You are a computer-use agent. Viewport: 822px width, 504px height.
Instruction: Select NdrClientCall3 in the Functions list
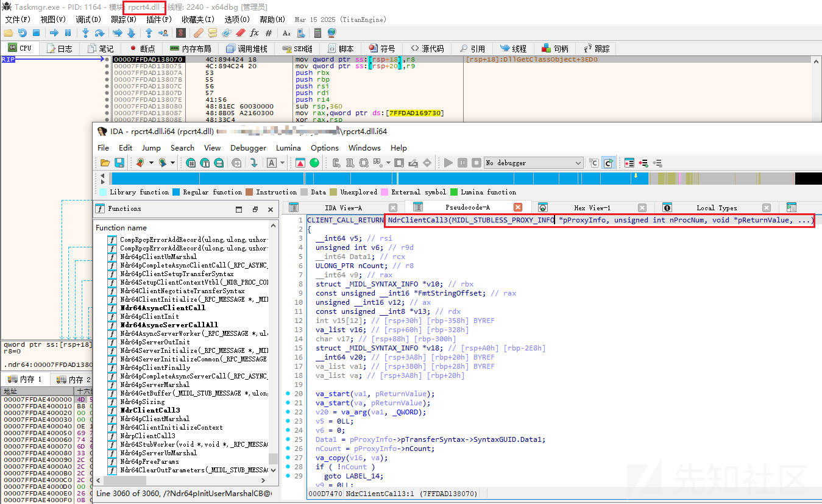click(150, 410)
